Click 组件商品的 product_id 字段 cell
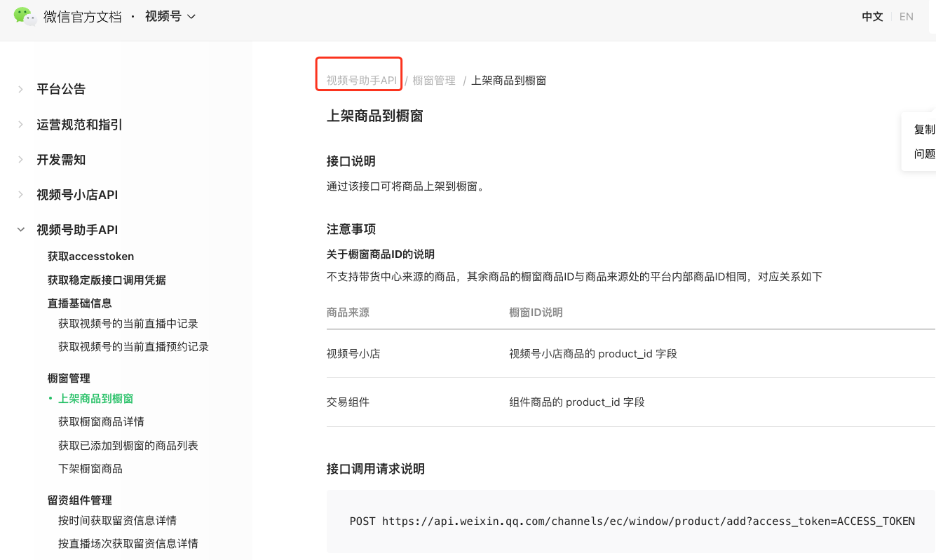 [x=577, y=402]
